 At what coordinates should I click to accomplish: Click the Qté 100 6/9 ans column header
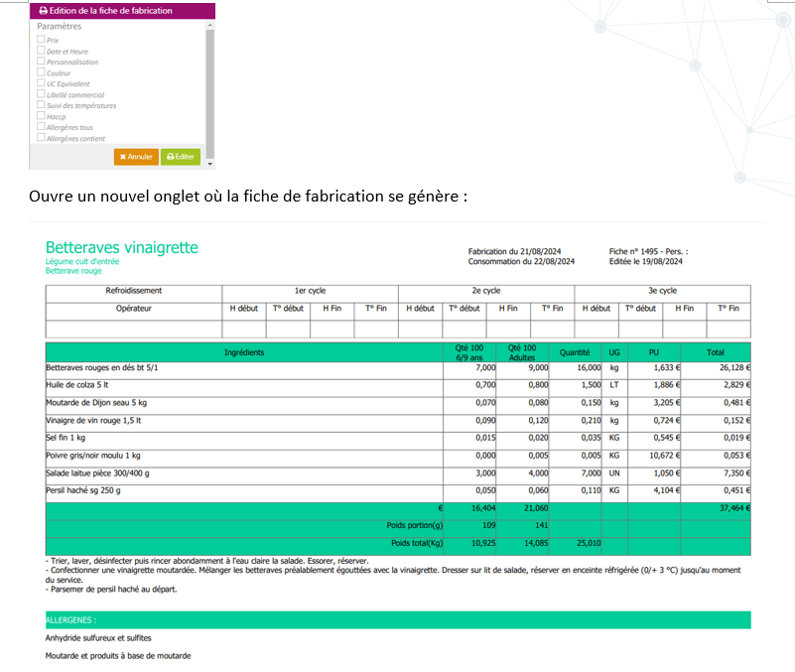469,352
